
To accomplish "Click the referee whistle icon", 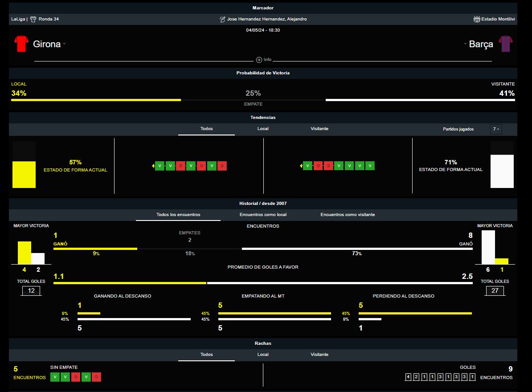I will pyautogui.click(x=222, y=19).
